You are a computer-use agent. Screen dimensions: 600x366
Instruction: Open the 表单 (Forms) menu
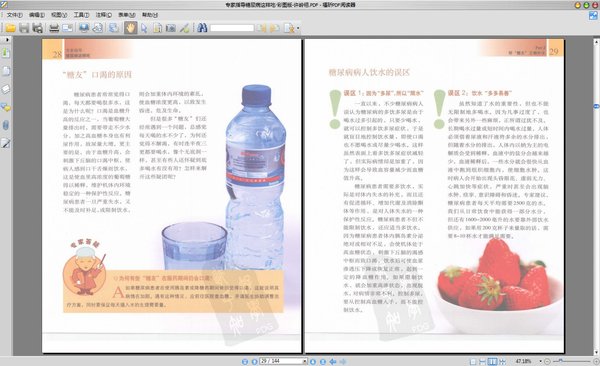(x=126, y=15)
